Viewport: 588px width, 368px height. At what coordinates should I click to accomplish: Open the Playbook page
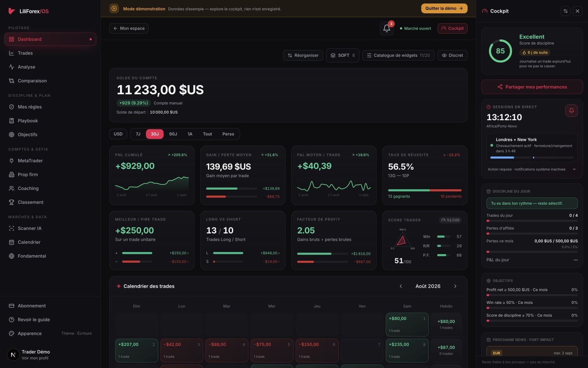coord(50,121)
